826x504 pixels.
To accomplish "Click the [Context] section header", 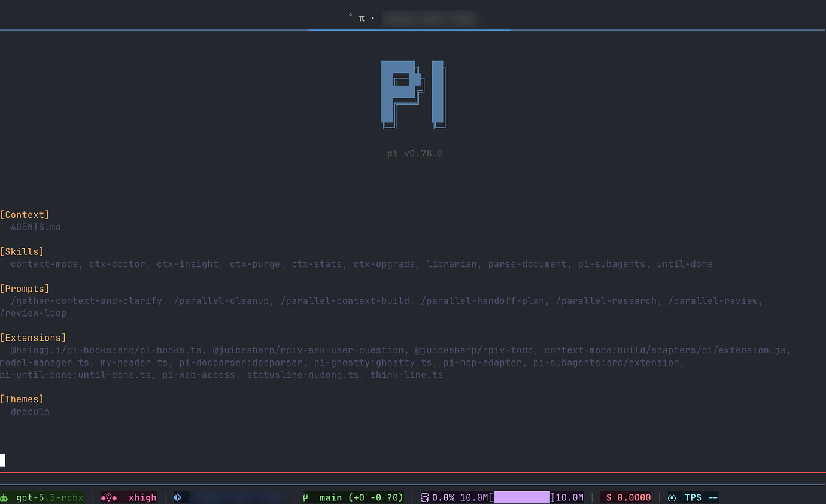I will click(x=25, y=215).
